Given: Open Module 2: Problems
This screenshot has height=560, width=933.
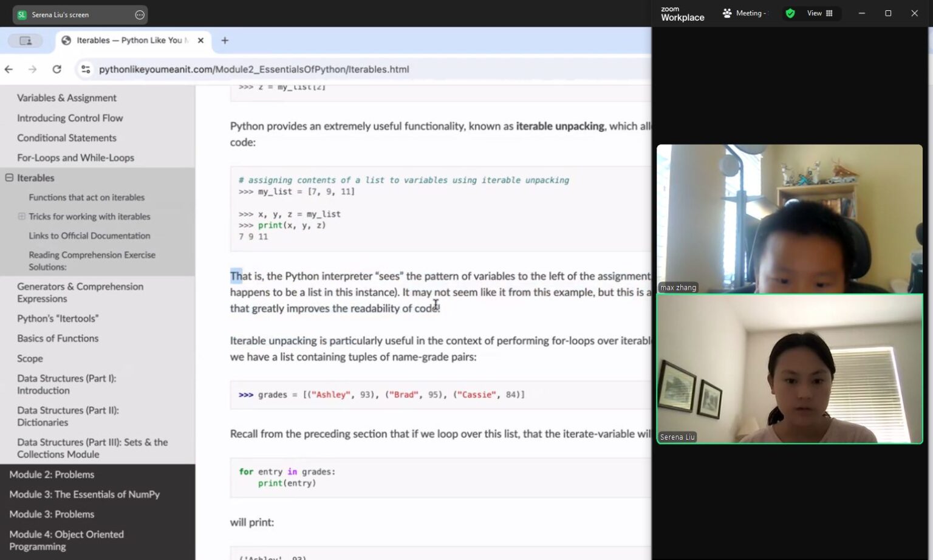Looking at the screenshot, I should click(52, 474).
